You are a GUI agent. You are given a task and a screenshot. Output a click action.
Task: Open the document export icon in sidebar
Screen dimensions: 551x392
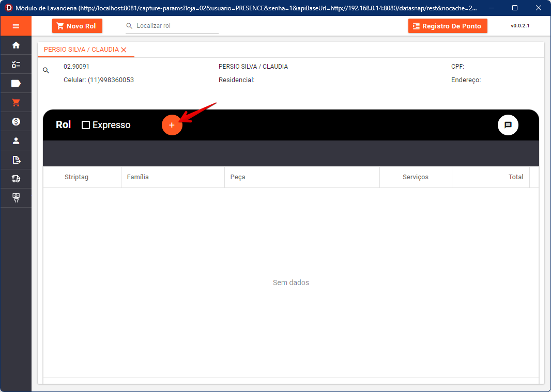16,160
